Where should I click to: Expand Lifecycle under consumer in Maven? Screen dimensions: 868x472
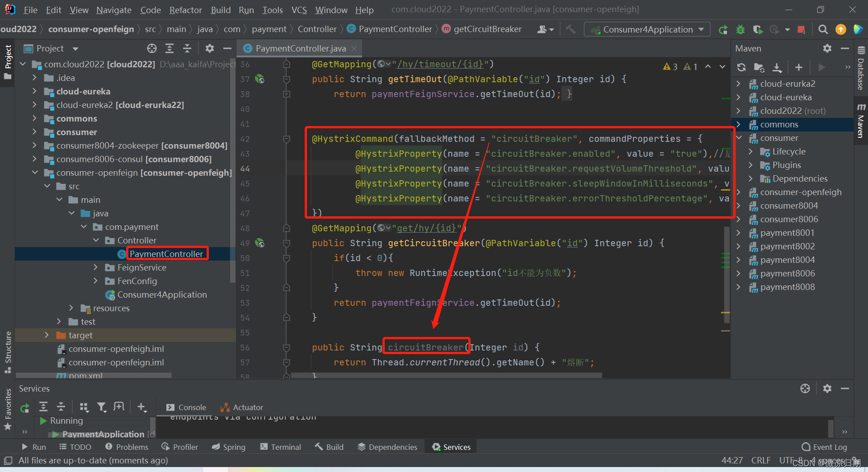pos(751,151)
